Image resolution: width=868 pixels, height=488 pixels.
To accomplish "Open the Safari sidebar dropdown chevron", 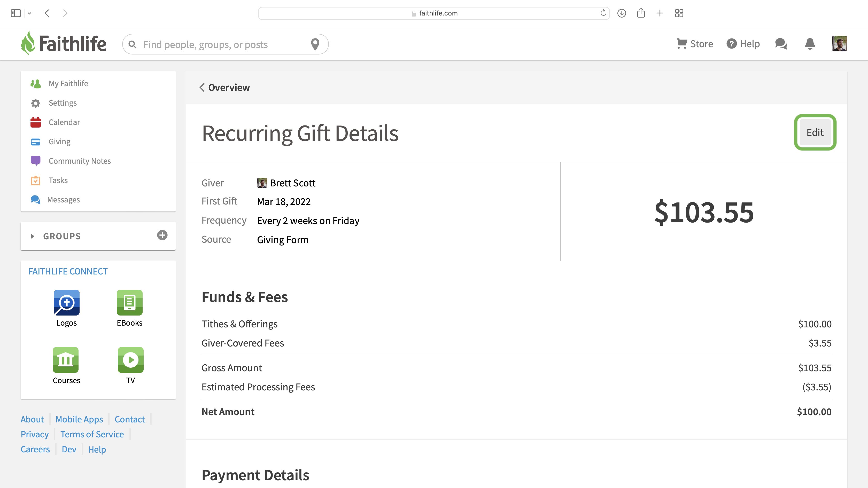I will 30,13.
